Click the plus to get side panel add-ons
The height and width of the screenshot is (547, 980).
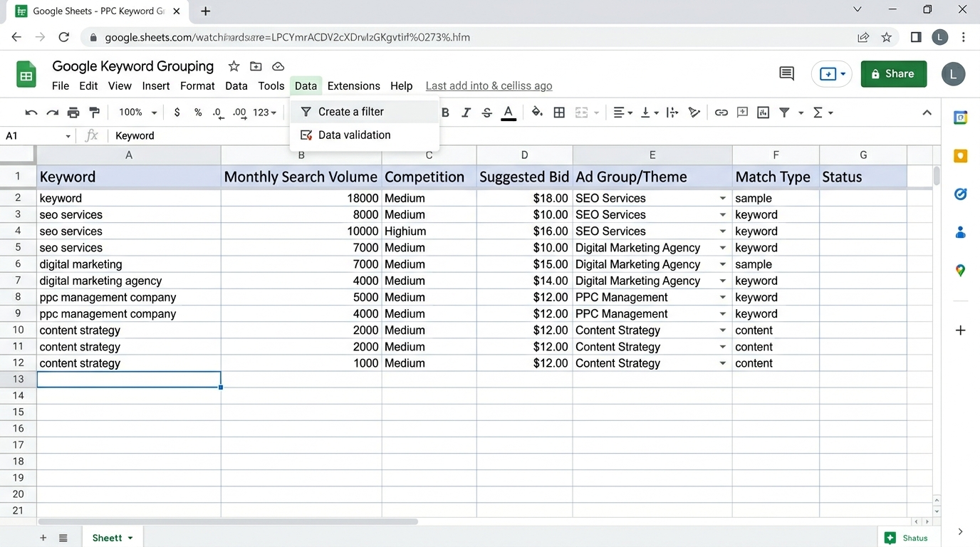click(961, 330)
